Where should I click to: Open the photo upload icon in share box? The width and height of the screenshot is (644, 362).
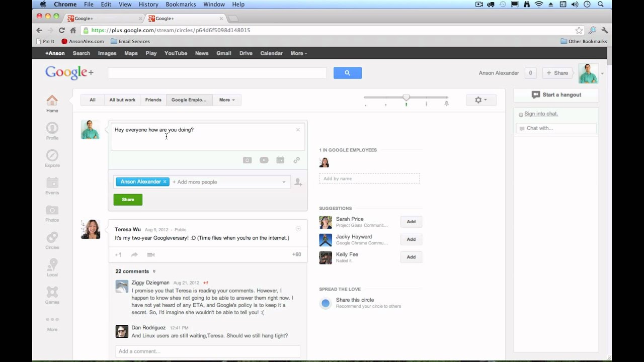click(247, 160)
